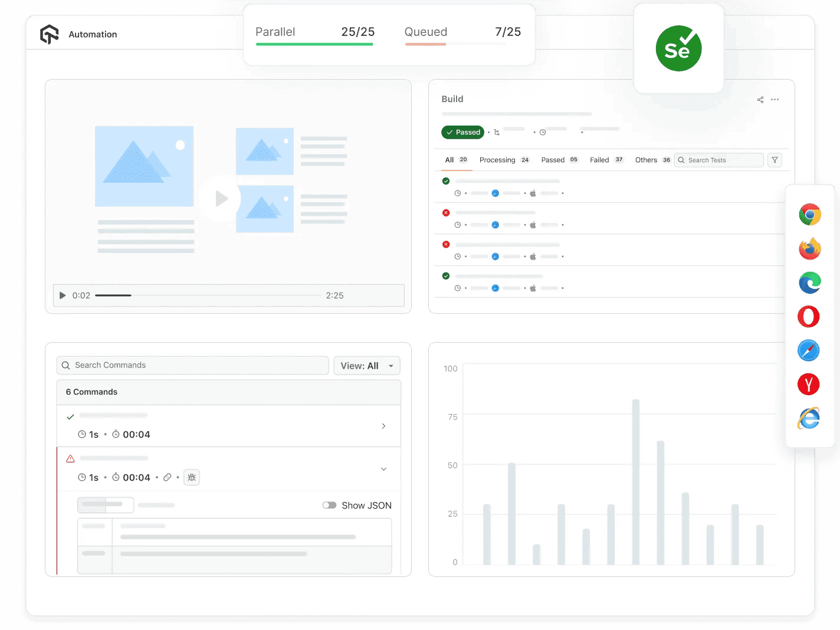
Task: Select the Firefox browser icon
Action: coord(809,248)
